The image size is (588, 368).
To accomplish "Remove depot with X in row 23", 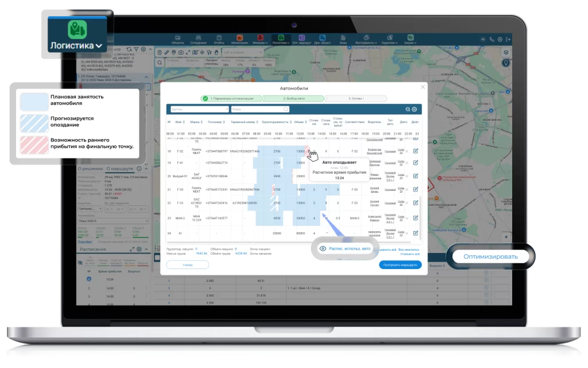I will click(407, 218).
